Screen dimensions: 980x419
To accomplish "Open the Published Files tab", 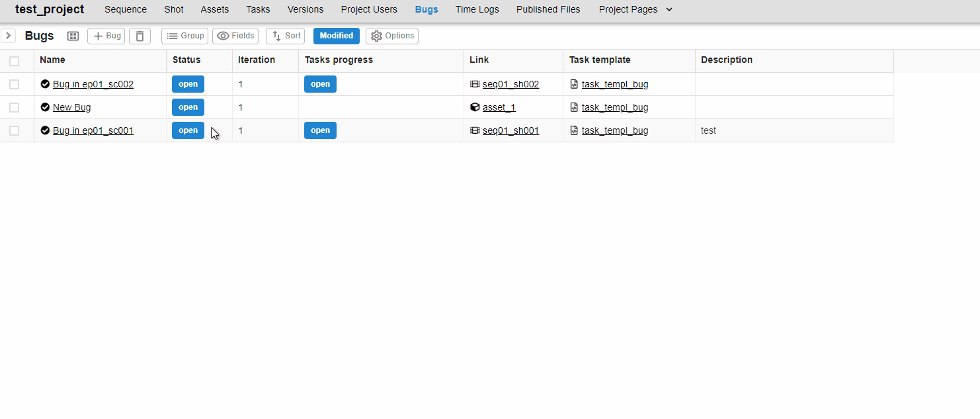I will 548,9.
